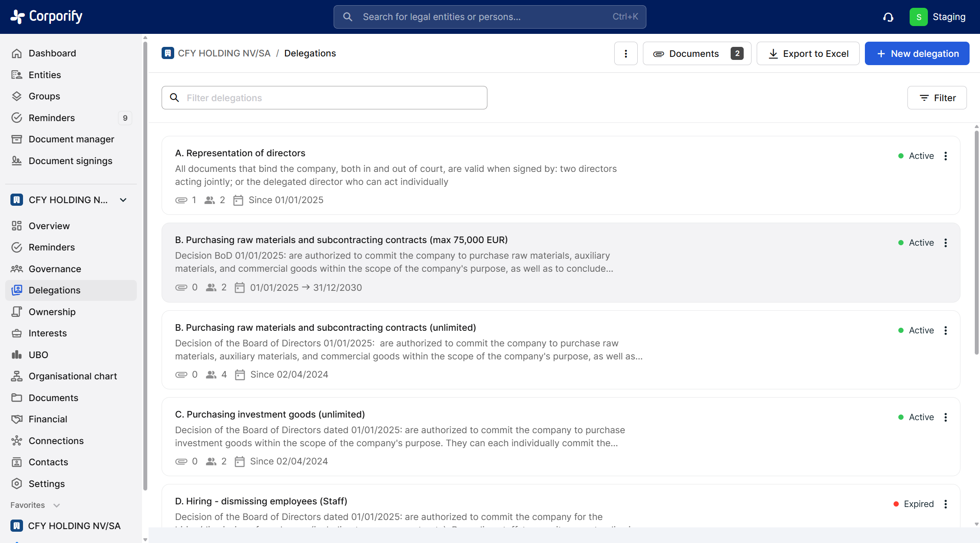
Task: Open Organisational chart page
Action: click(73, 376)
